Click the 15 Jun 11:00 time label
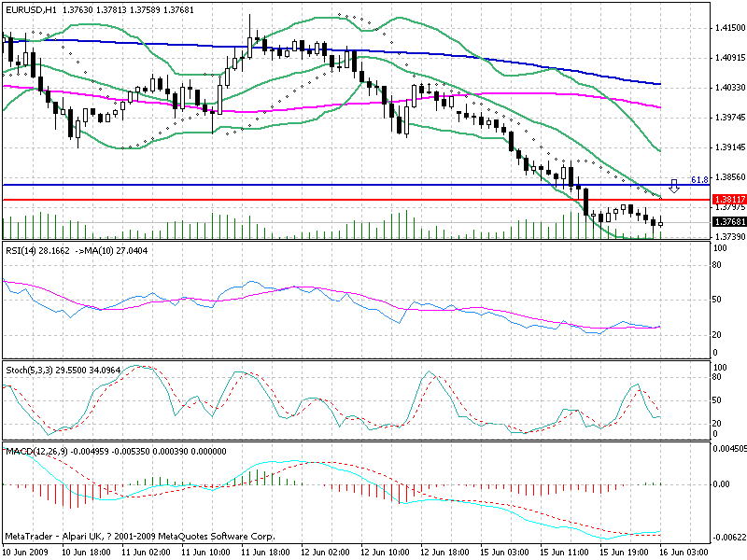This screenshot has width=747, height=560. point(565,552)
